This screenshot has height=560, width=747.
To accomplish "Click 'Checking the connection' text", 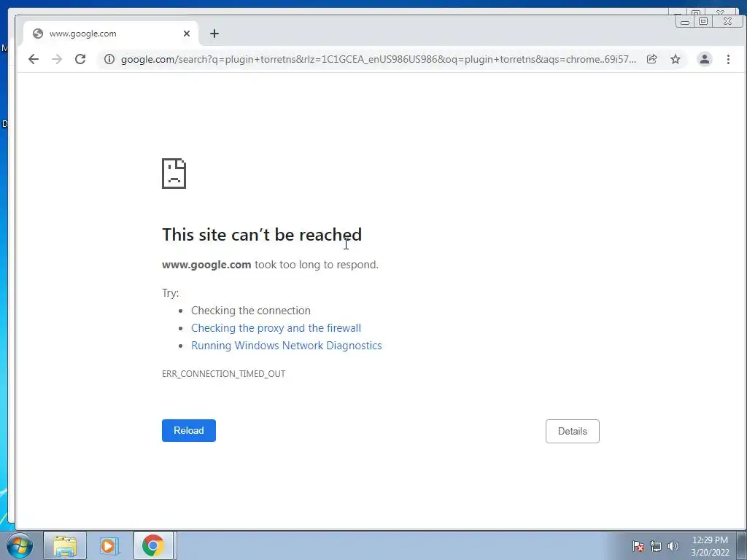I will point(251,311).
